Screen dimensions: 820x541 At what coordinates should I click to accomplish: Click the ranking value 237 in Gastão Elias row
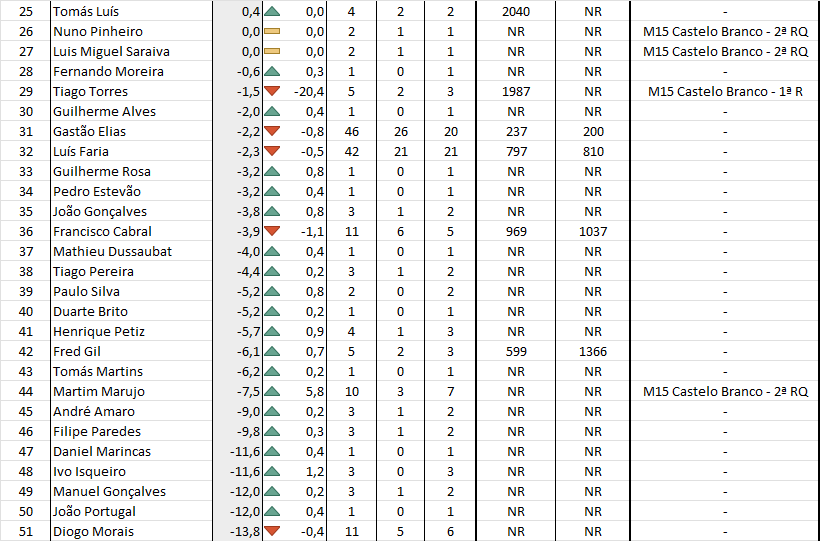click(516, 131)
